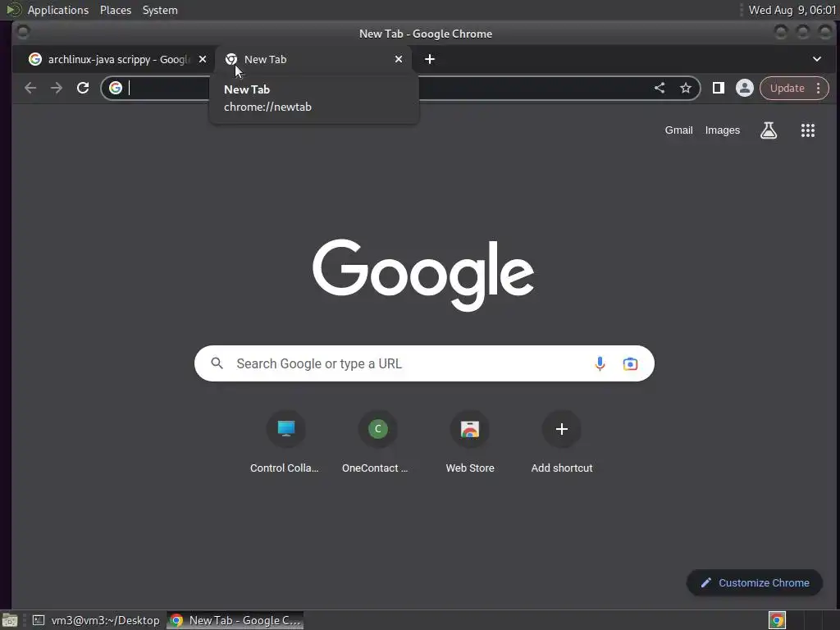Click Chrome tray icon in bottom panel
The width and height of the screenshot is (840, 630).
777,620
